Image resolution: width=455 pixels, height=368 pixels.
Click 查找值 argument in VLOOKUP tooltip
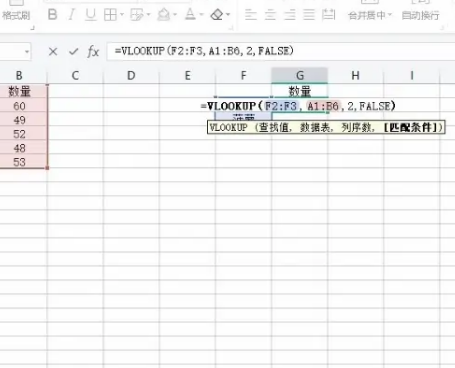pos(273,127)
